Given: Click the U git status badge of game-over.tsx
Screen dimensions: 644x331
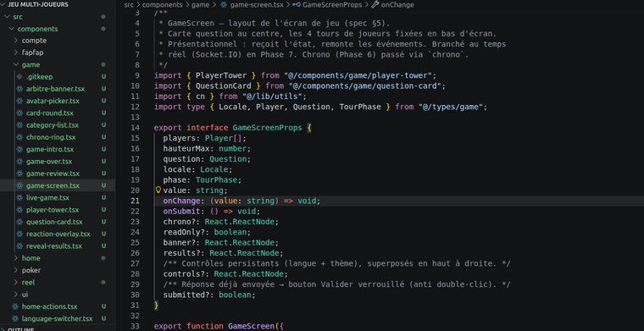Looking at the screenshot, I should tap(103, 161).
